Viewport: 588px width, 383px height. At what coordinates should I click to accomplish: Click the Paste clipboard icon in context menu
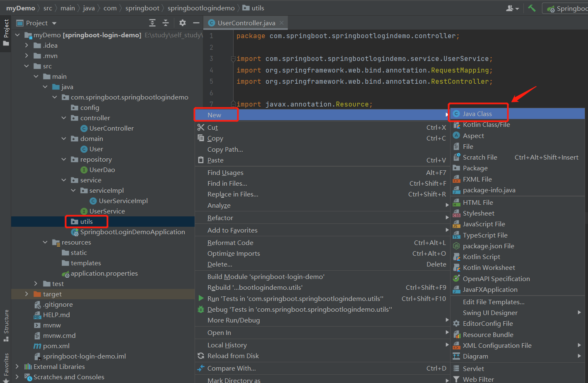pos(201,160)
